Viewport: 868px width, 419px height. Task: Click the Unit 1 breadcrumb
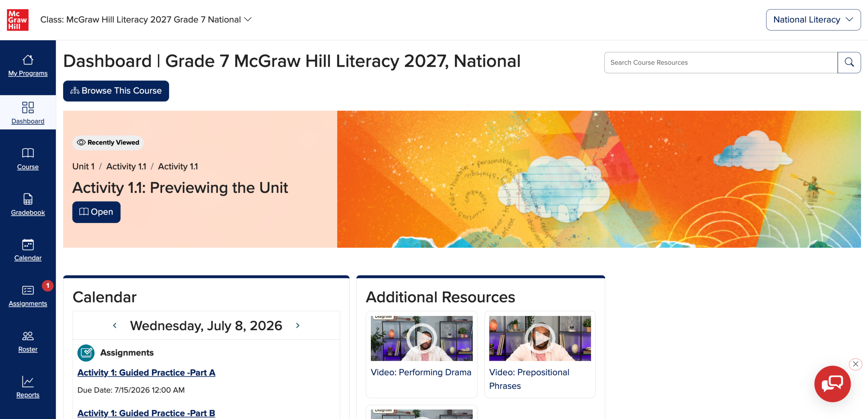83,166
